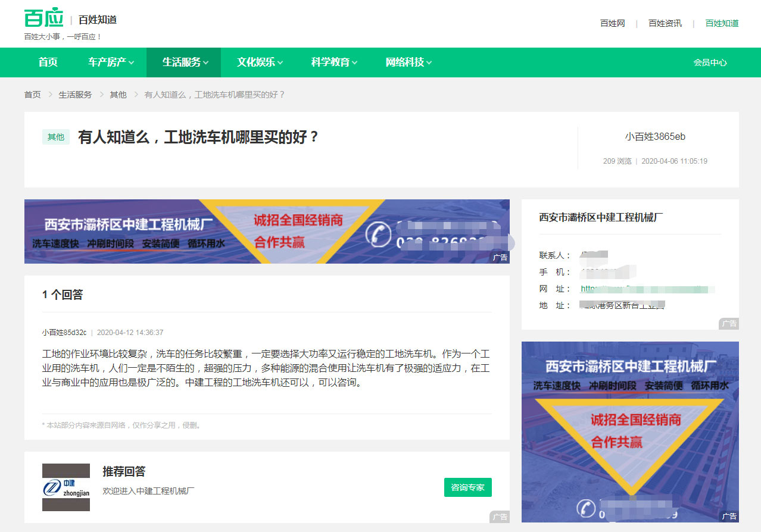Open 百姓网 top link
This screenshot has width=761, height=532.
612,23
